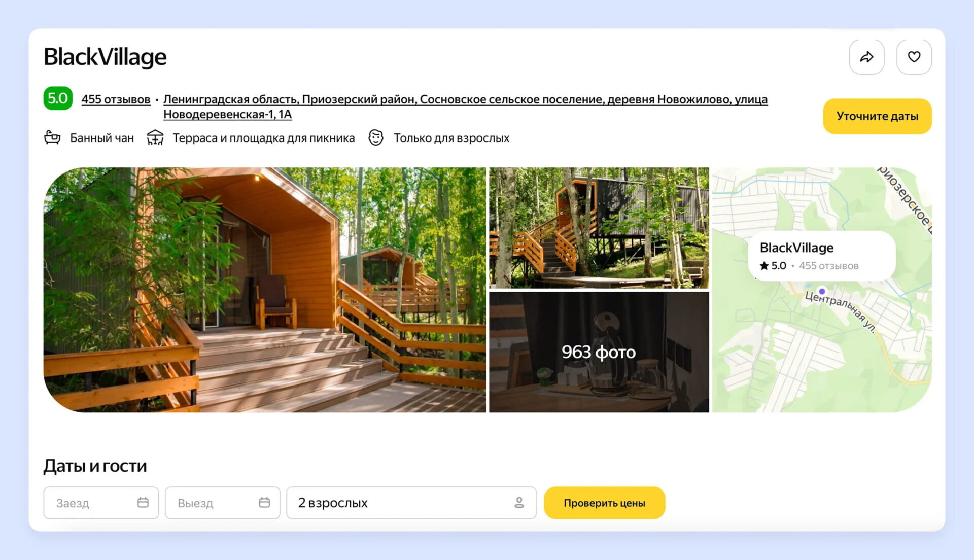Expand the 2 взрослых guests selector
Screen dimensions: 974x560
[x=401, y=503]
